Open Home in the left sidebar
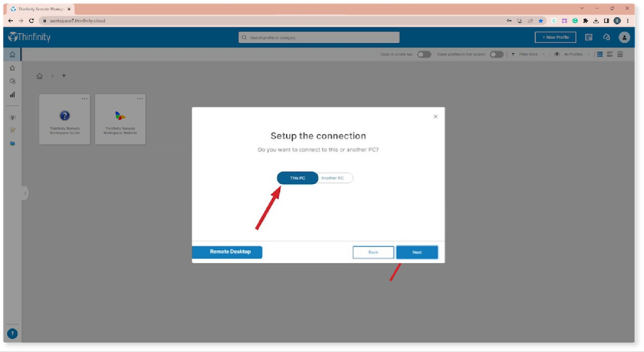Screen dimensions: 644x352 [12, 54]
